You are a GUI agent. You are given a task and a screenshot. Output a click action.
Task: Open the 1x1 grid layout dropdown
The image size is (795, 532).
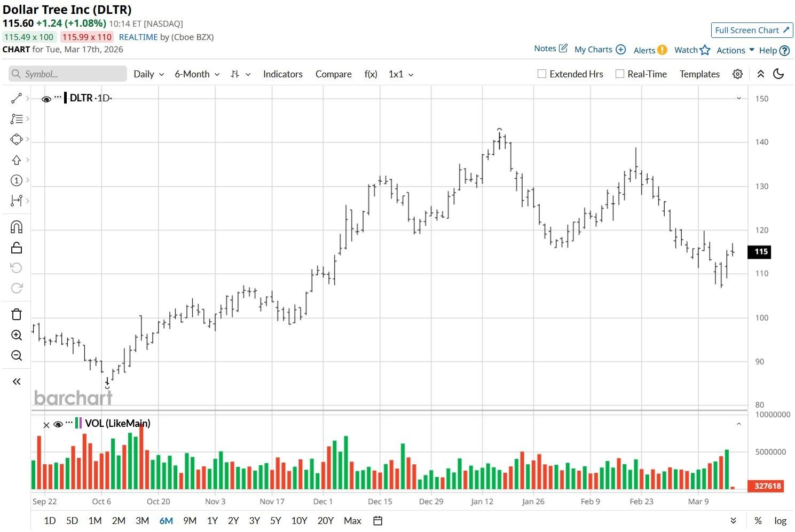[401, 74]
